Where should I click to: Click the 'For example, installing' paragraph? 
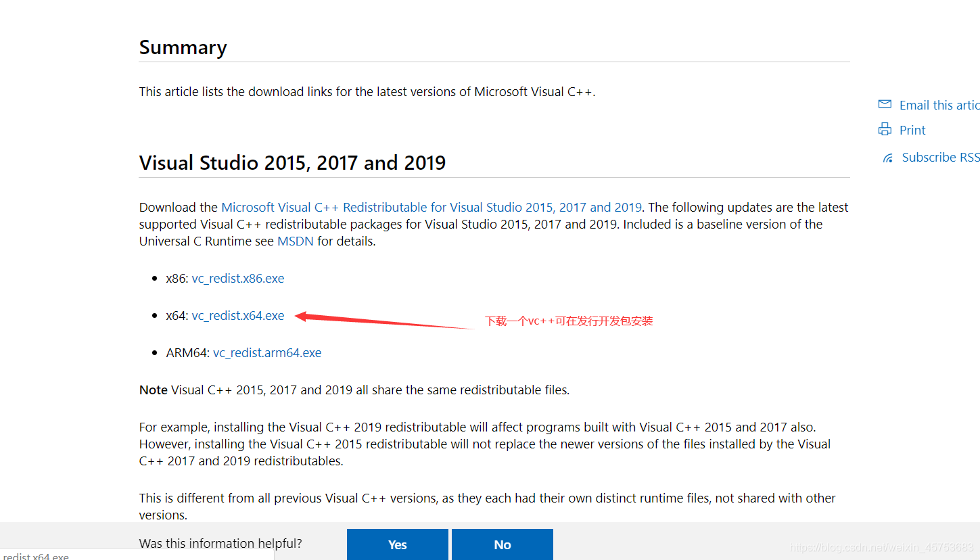(x=485, y=444)
